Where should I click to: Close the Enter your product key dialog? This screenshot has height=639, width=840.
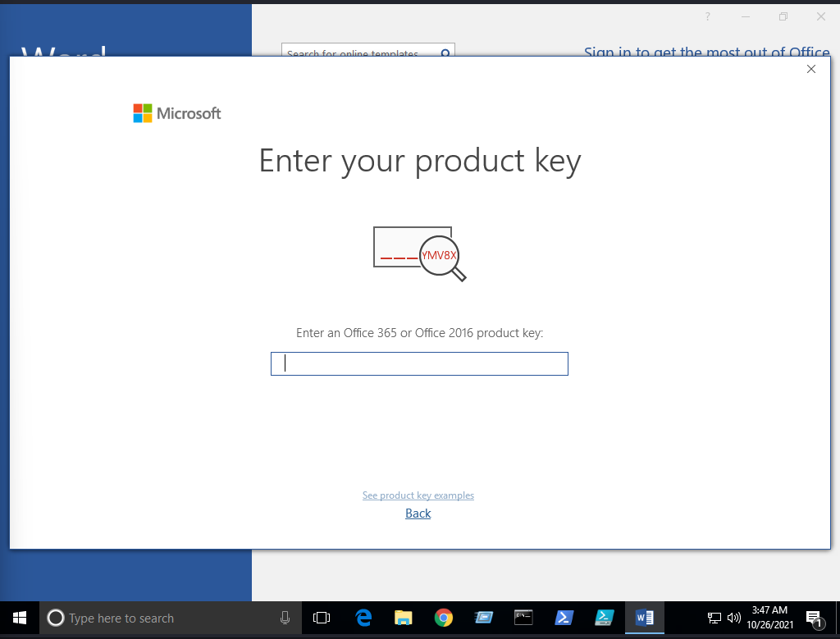click(x=811, y=69)
